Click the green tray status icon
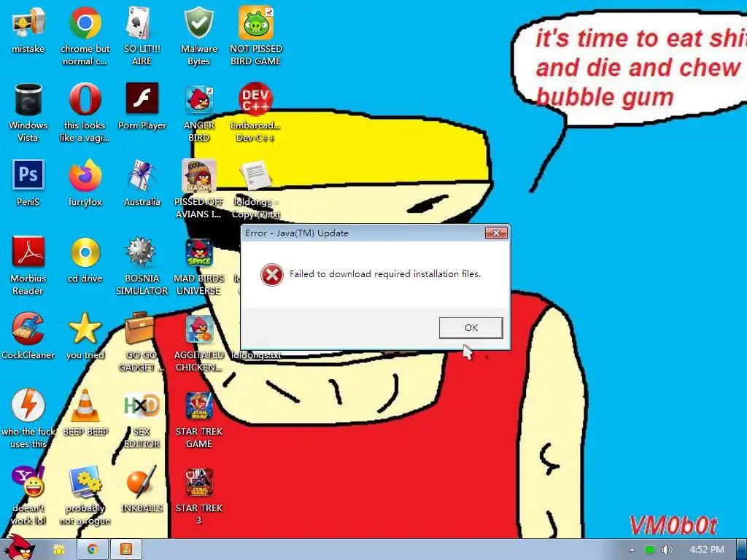 point(650,550)
